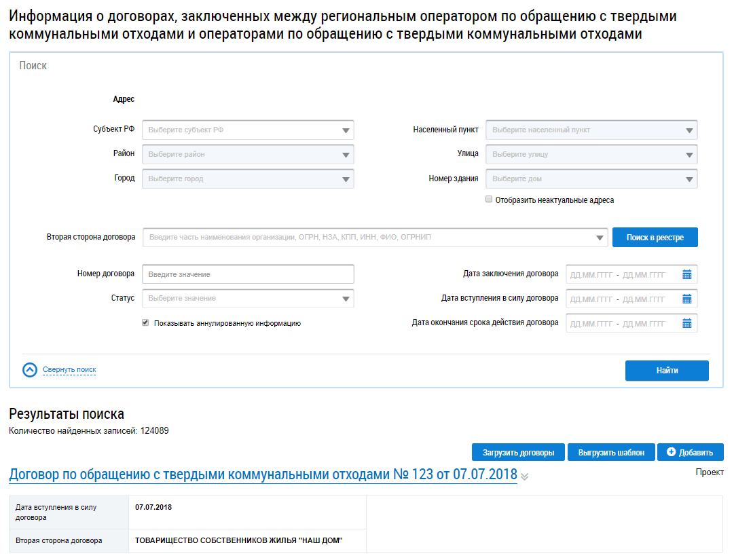Click the Найти search button
Screen dimensions: 734x560
click(x=667, y=371)
